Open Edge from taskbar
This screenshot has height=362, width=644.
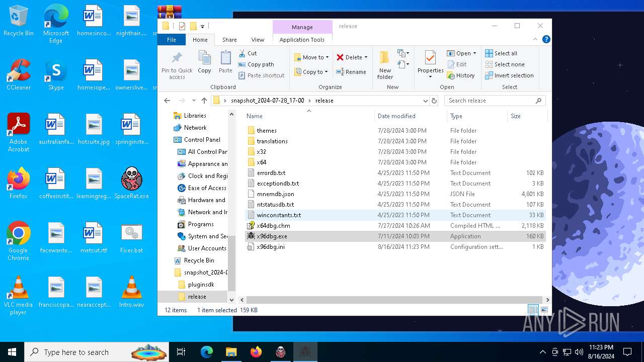pyautogui.click(x=207, y=352)
